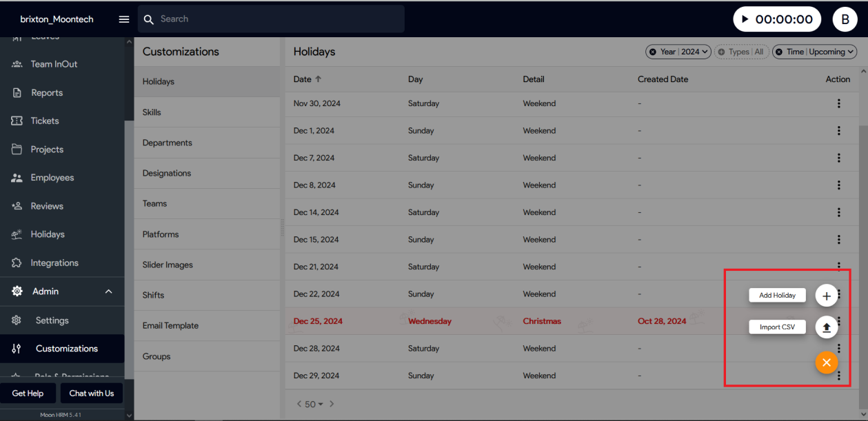
Task: Start the timer play button
Action: pyautogui.click(x=744, y=19)
